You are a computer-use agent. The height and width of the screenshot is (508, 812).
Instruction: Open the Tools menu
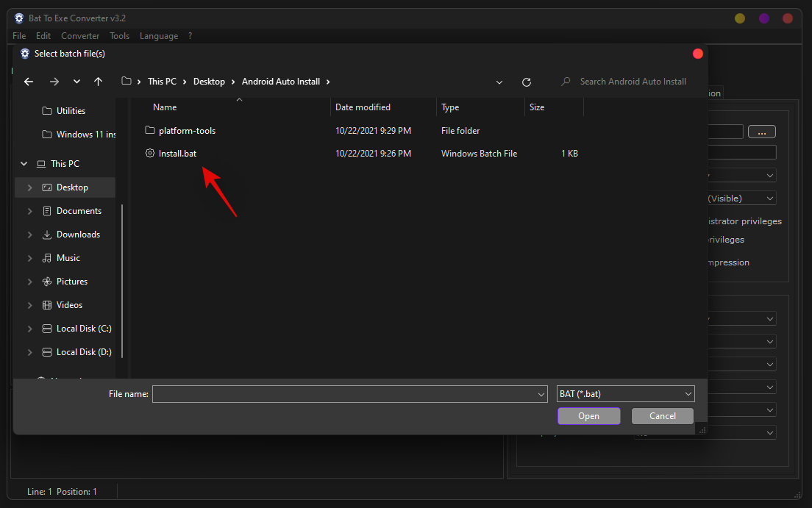click(x=119, y=36)
